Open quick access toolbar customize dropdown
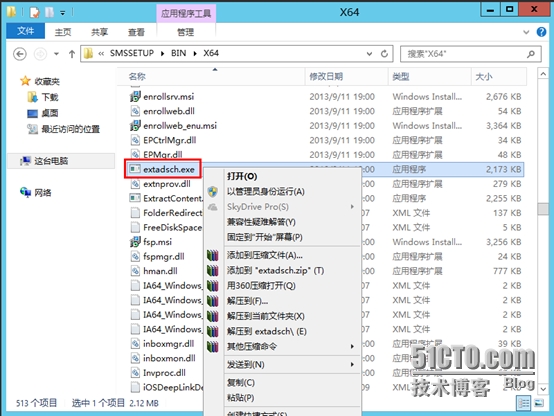The height and width of the screenshot is (416, 554). (63, 13)
